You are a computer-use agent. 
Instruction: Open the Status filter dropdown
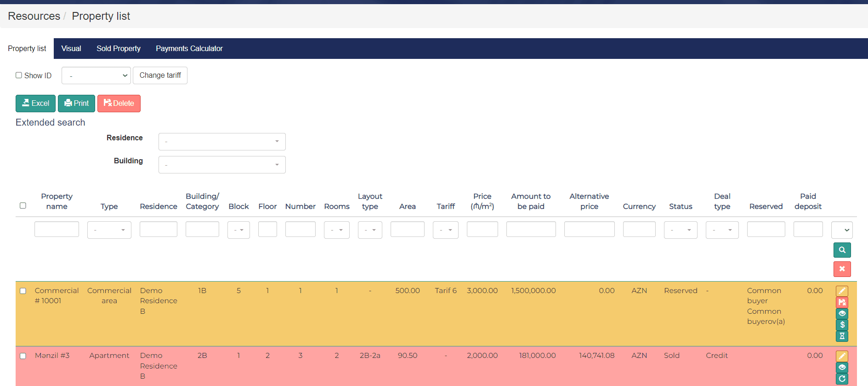pos(680,230)
